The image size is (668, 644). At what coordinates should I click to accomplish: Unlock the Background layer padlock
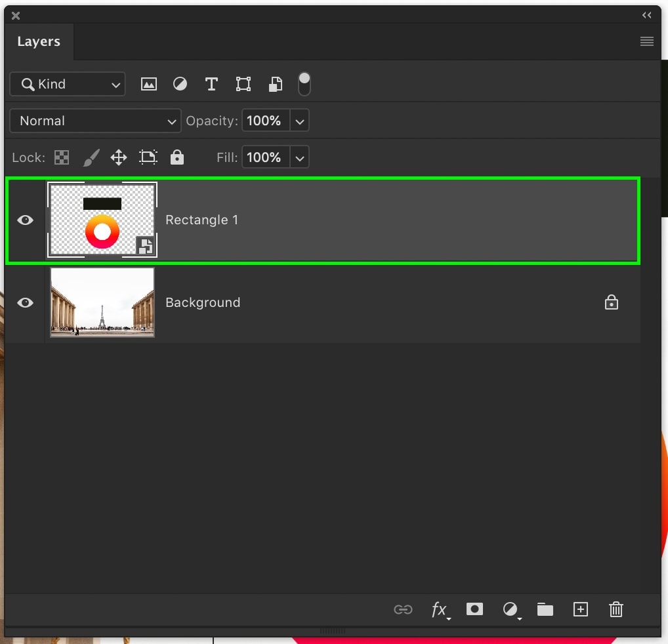612,302
